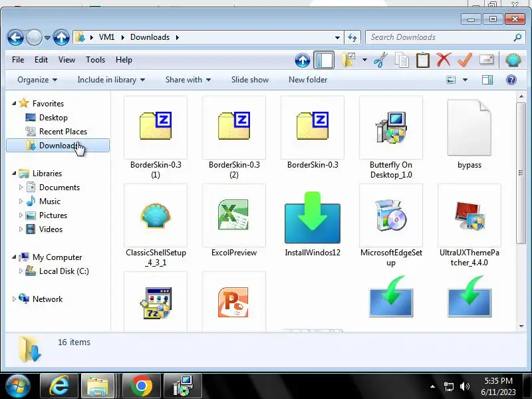
Task: Collapse the My Computer group
Action: [14, 257]
